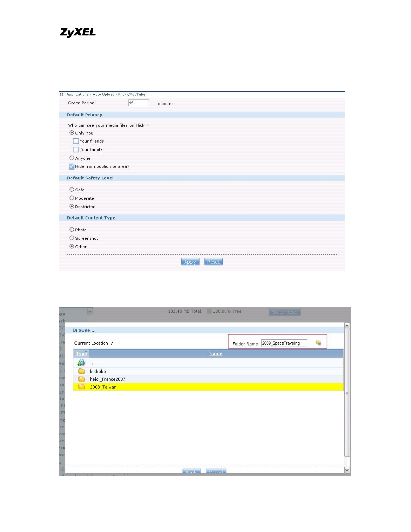Image resolution: width=411 pixels, height=532 pixels.
Task: Click the Applications breadcrumb grid icon
Action: click(x=62, y=94)
